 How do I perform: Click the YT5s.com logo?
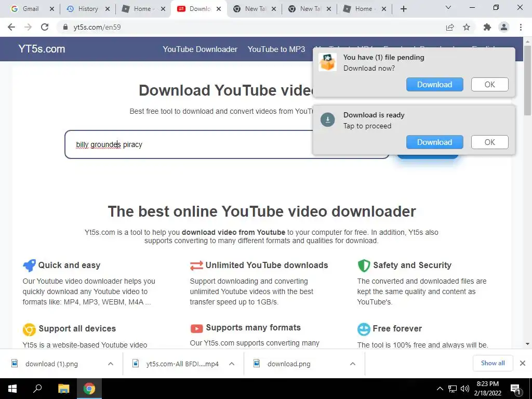pyautogui.click(x=42, y=49)
